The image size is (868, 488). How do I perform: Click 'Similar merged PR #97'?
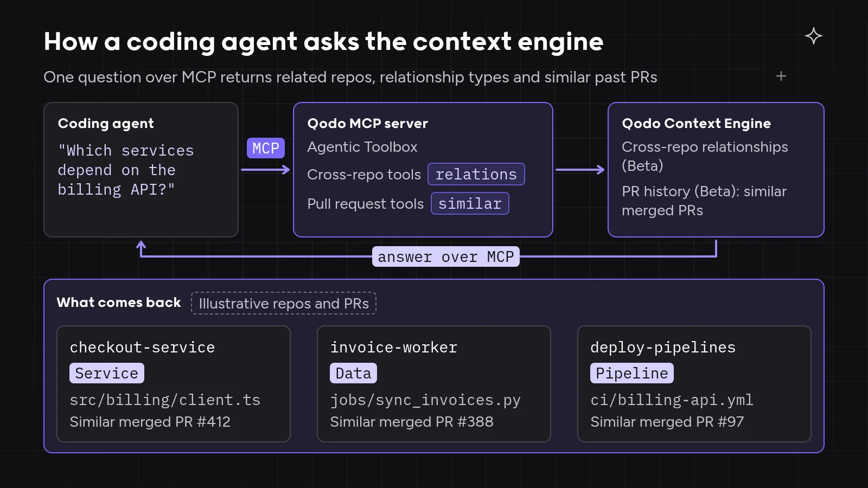click(x=667, y=422)
